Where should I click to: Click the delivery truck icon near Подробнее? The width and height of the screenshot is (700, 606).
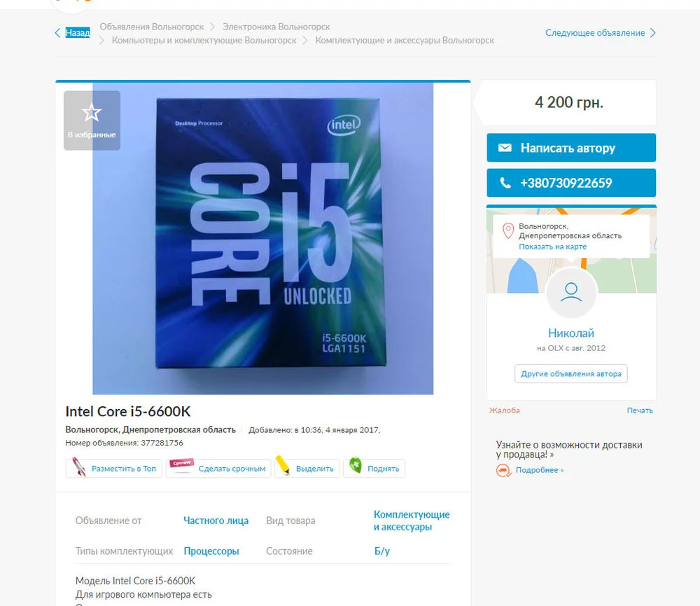pos(503,470)
